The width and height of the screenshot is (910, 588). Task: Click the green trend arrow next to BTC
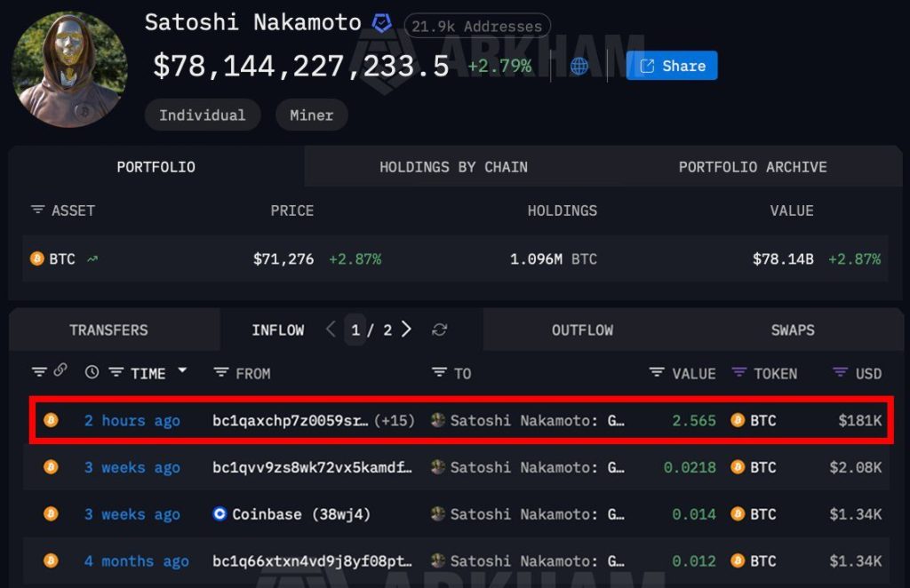(93, 258)
